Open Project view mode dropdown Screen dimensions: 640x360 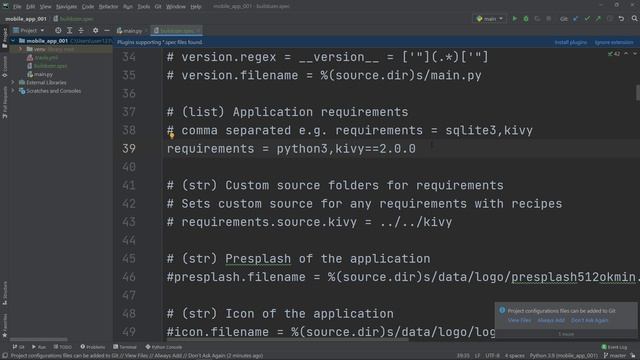click(x=28, y=30)
